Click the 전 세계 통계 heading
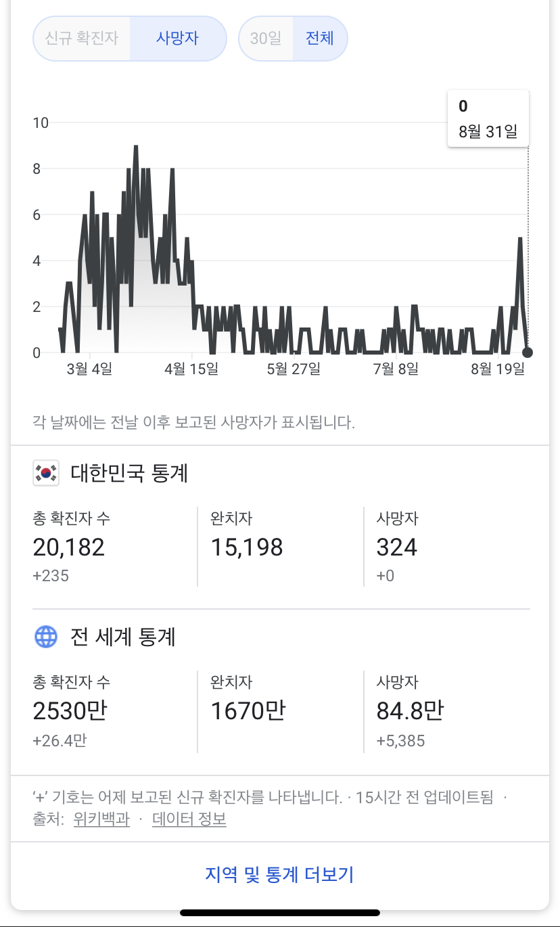This screenshot has width=560, height=927. point(123,637)
